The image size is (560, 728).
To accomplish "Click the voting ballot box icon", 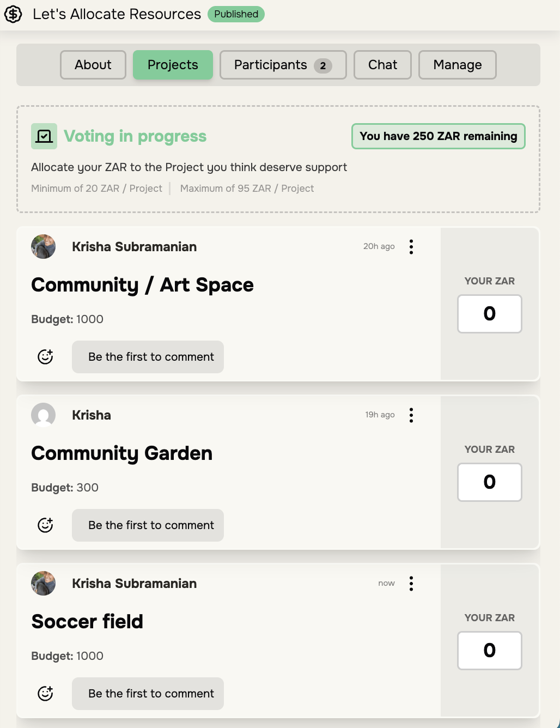I will coord(44,136).
